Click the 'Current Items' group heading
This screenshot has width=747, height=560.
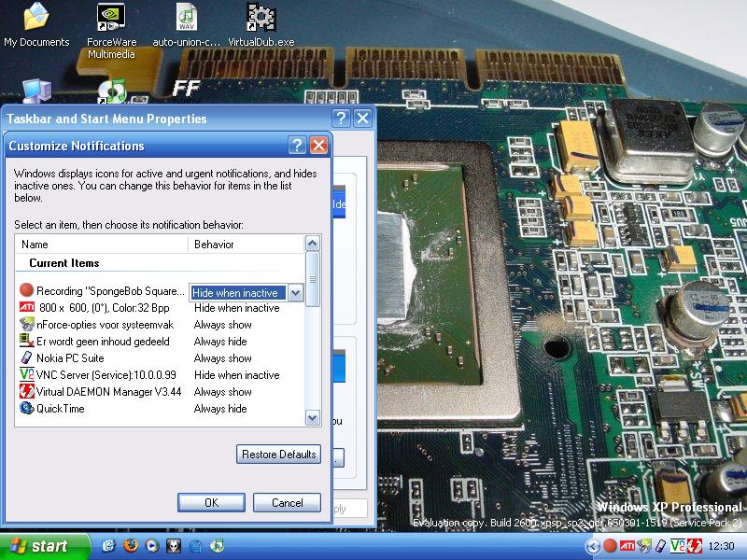[x=64, y=263]
